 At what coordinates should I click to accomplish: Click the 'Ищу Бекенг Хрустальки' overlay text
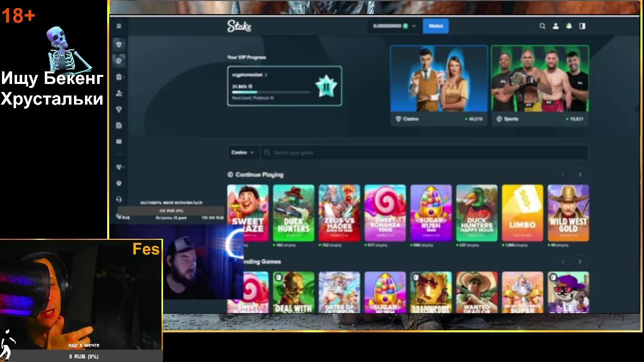click(x=52, y=88)
